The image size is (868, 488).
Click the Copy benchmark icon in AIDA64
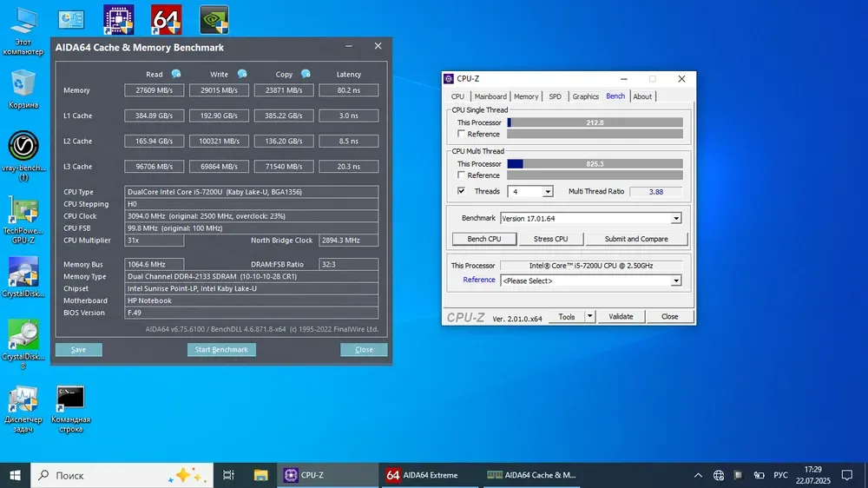coord(306,74)
